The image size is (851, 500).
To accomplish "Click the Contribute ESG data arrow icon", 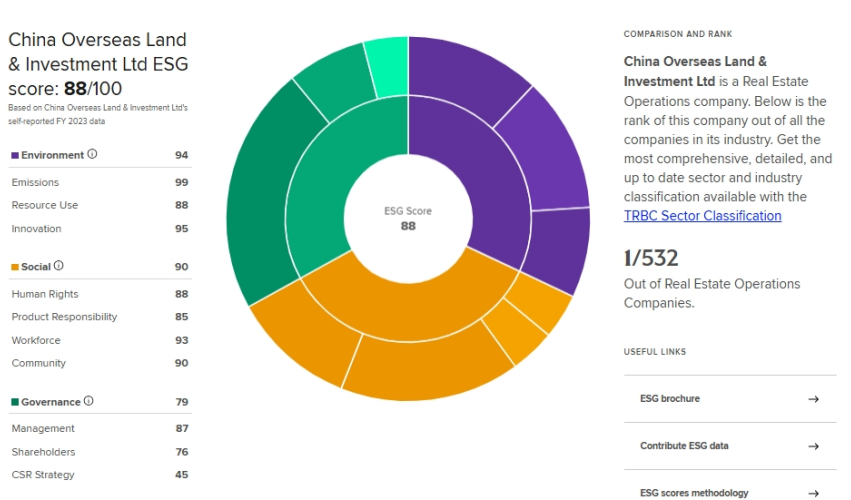I will [813, 446].
